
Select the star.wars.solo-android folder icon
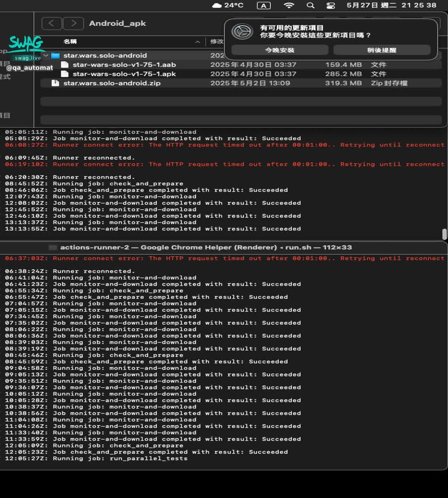56,56
